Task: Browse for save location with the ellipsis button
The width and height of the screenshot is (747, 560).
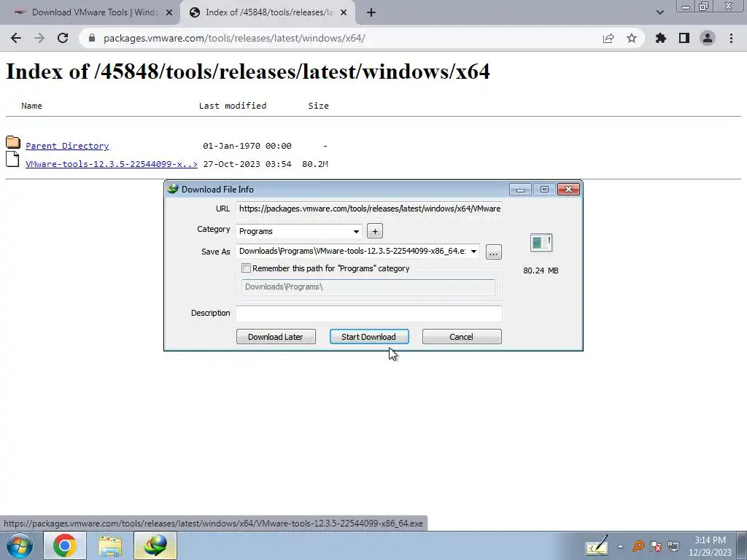Action: (494, 252)
